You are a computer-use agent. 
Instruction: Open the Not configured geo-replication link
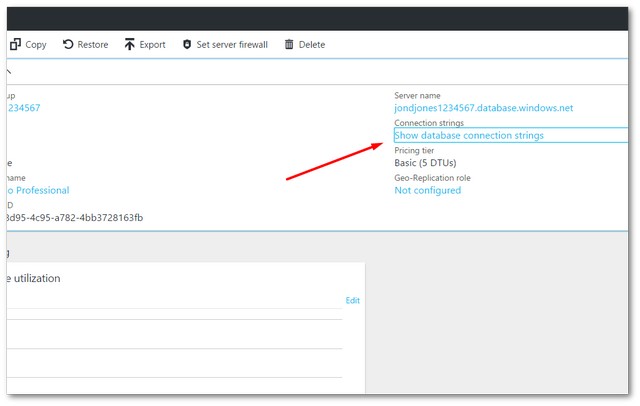[x=428, y=190]
